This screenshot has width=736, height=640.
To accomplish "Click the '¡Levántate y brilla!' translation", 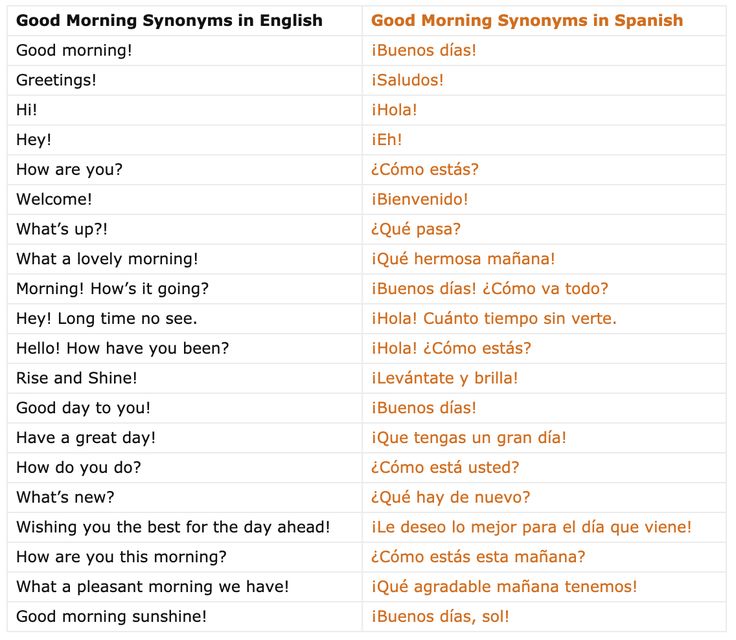I will [x=445, y=378].
